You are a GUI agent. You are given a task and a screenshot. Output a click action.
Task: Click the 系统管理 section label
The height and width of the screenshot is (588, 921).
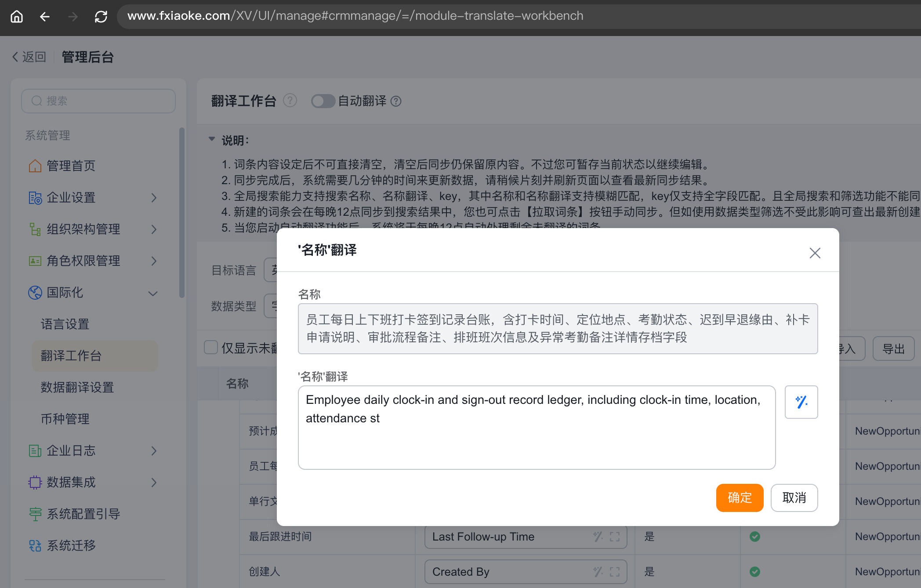pos(47,135)
